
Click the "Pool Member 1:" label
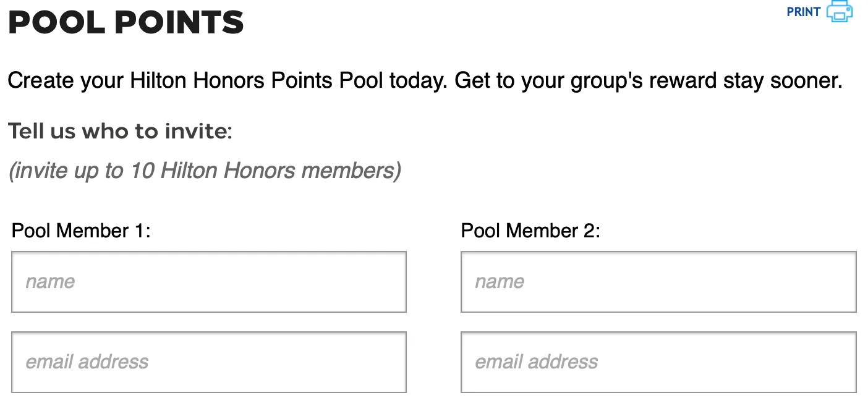tap(81, 231)
